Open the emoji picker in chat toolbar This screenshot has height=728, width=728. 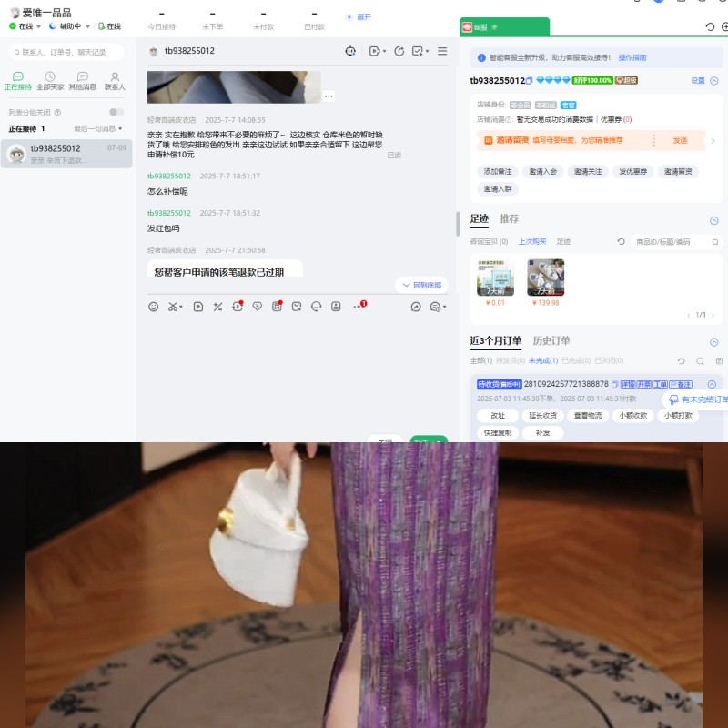point(153,307)
